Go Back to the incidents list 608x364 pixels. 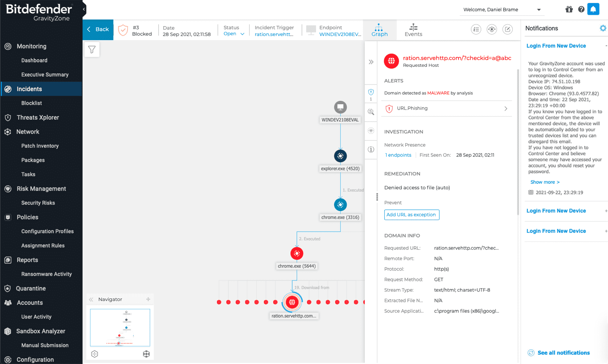pyautogui.click(x=98, y=30)
